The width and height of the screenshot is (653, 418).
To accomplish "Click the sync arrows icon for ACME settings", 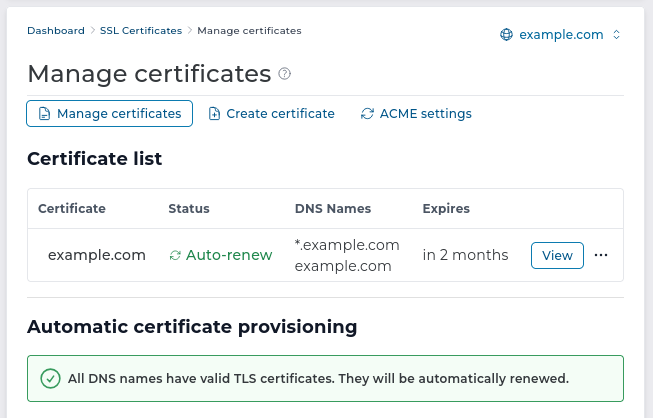I will (x=367, y=114).
